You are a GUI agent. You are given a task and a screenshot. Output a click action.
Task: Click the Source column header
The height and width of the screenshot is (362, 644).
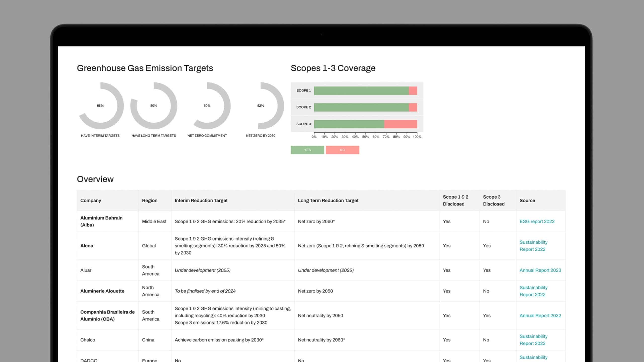[527, 200]
